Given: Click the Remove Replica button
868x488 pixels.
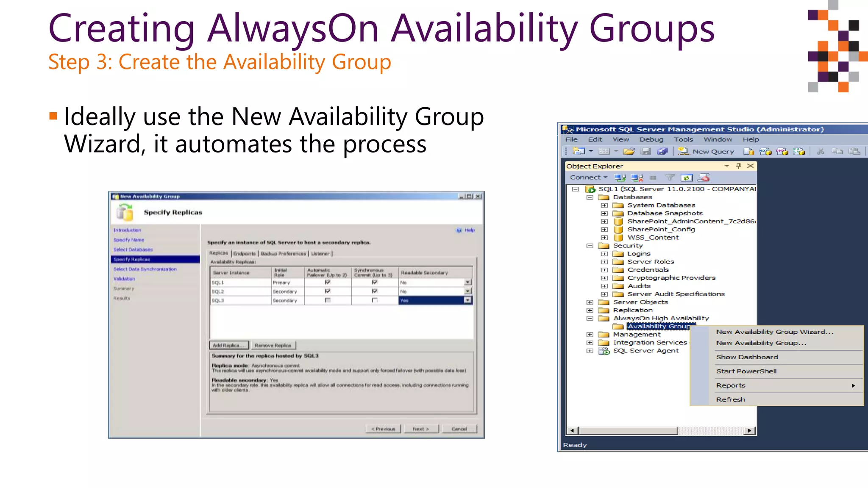Looking at the screenshot, I should pyautogui.click(x=273, y=345).
